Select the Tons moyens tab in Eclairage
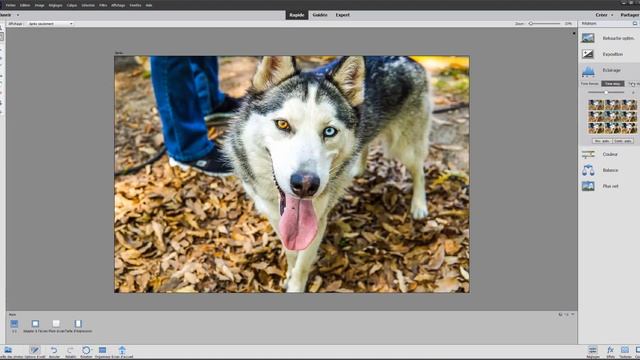This screenshot has width=640, height=360. pos(613,84)
